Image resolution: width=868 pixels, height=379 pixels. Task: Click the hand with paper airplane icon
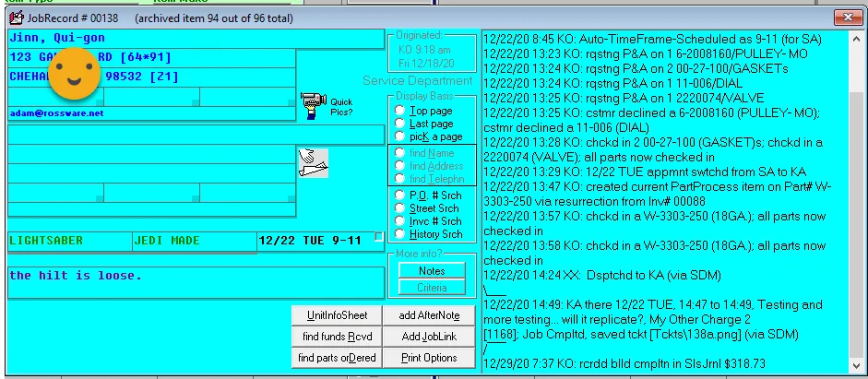click(313, 162)
